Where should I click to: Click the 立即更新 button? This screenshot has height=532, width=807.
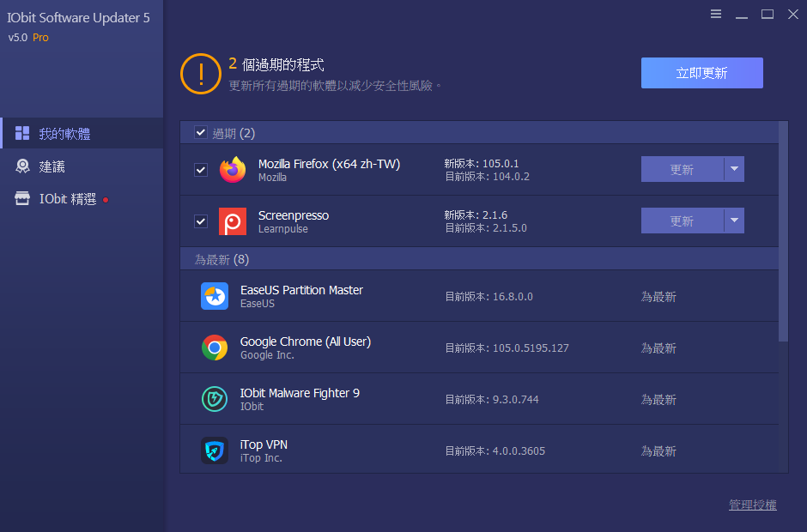[x=702, y=73]
